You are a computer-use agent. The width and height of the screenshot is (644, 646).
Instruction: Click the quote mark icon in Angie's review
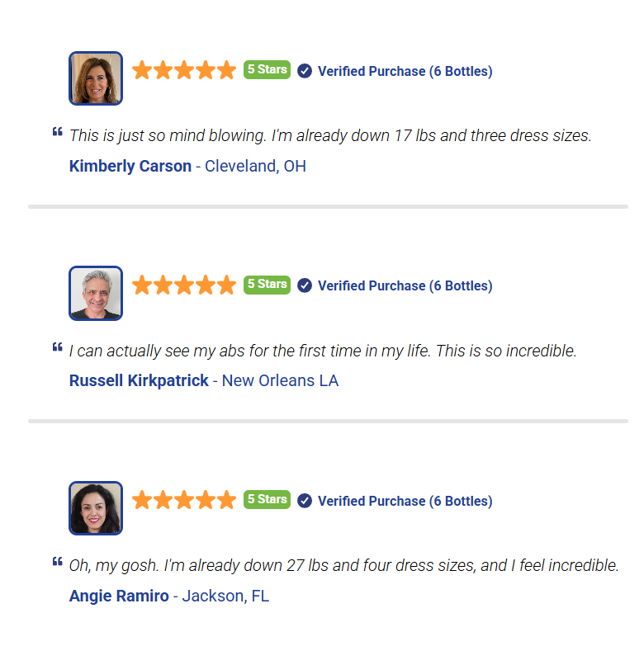(x=57, y=562)
